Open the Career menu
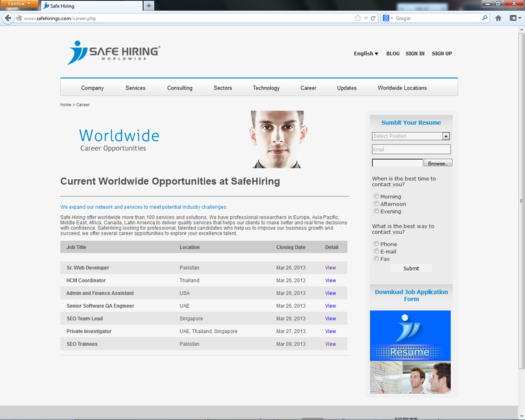 308,88
